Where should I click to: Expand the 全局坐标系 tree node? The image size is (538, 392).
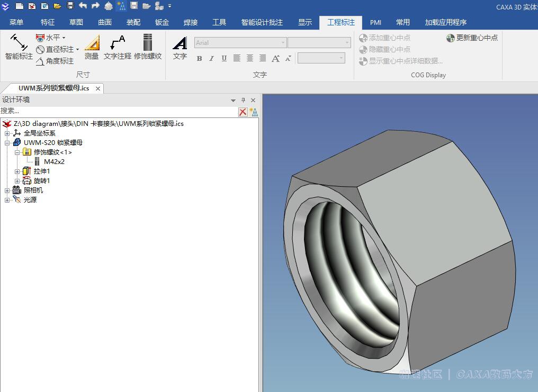(7, 133)
